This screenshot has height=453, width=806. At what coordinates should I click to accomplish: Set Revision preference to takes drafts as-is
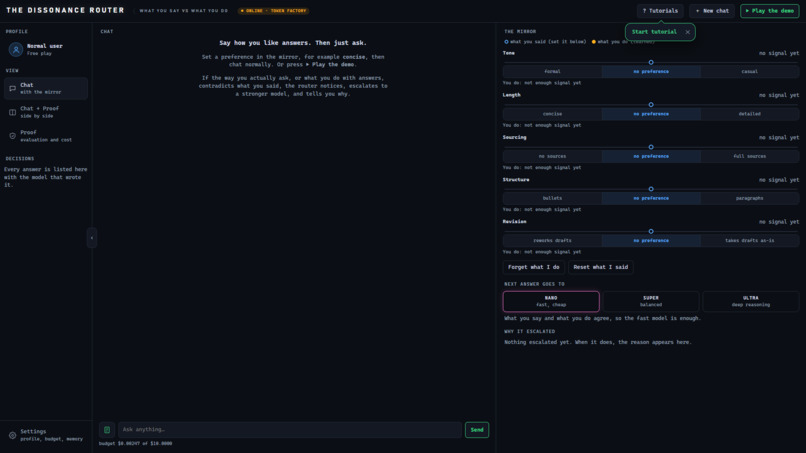[749, 240]
